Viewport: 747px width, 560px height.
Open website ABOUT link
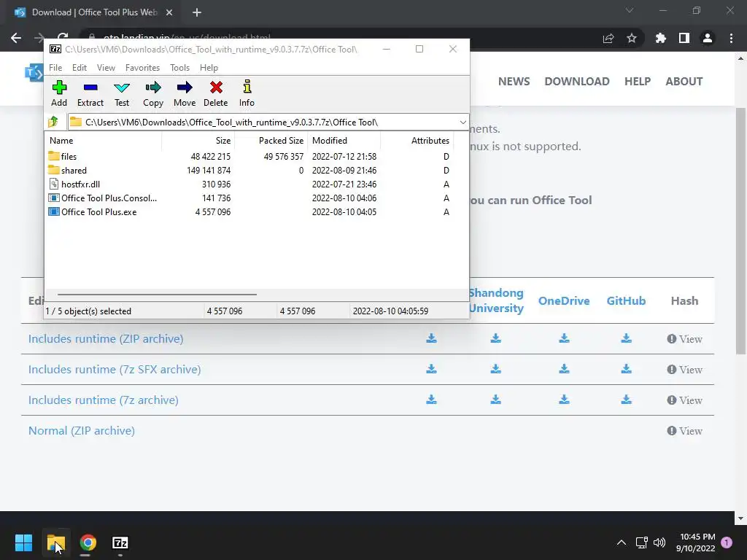(684, 82)
